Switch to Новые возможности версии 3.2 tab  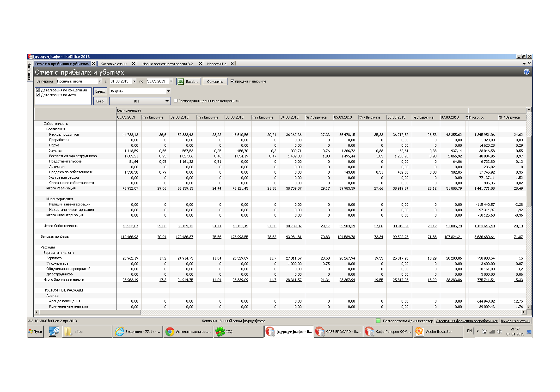click(x=168, y=64)
